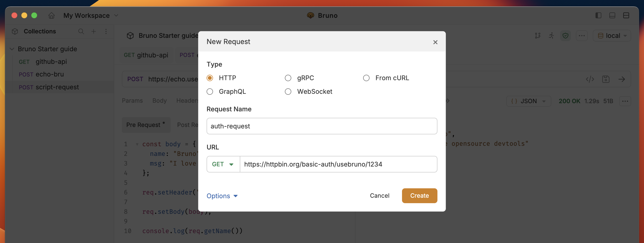Click the Bruno app logo in title bar
The height and width of the screenshot is (243, 644).
(310, 16)
